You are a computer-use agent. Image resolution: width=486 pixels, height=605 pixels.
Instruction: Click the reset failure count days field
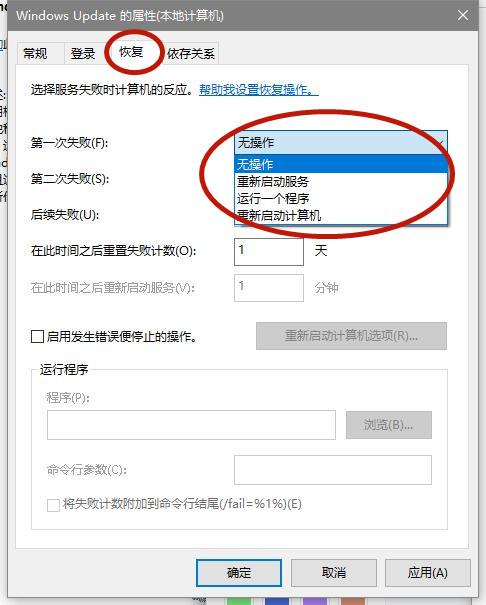(x=269, y=252)
